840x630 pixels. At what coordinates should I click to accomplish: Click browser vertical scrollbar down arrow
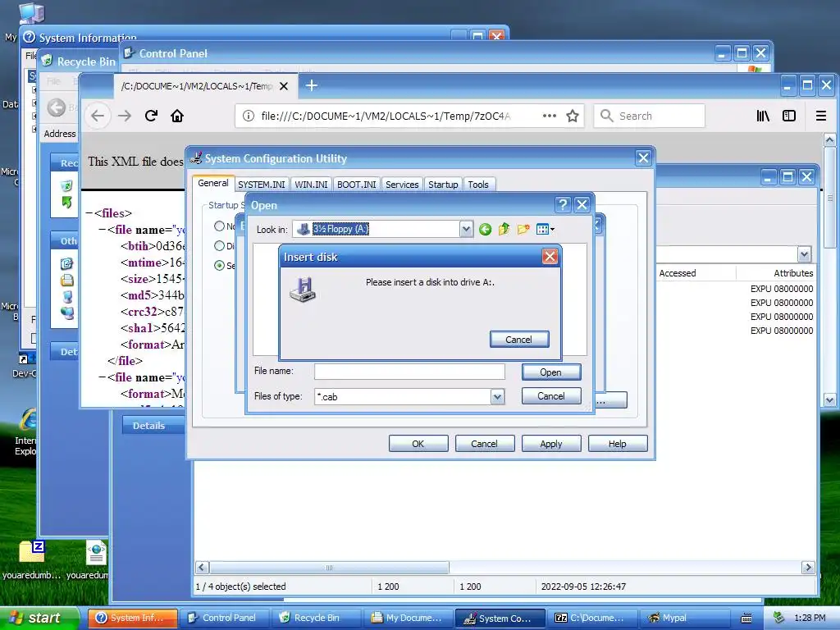point(829,399)
